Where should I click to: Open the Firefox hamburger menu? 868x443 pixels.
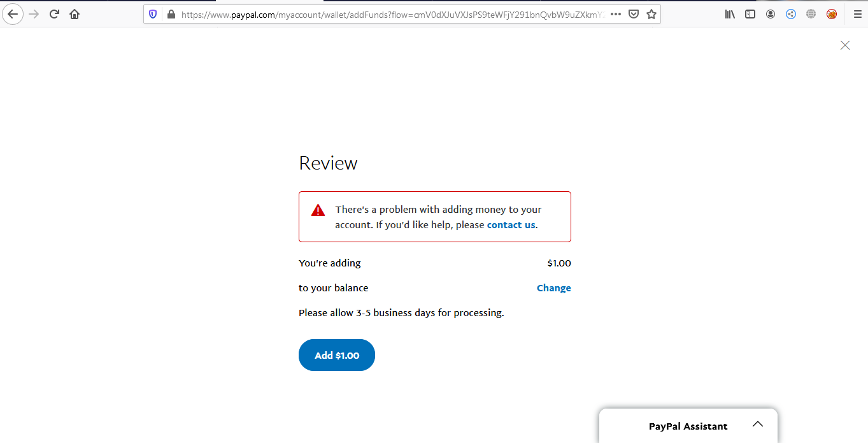857,14
